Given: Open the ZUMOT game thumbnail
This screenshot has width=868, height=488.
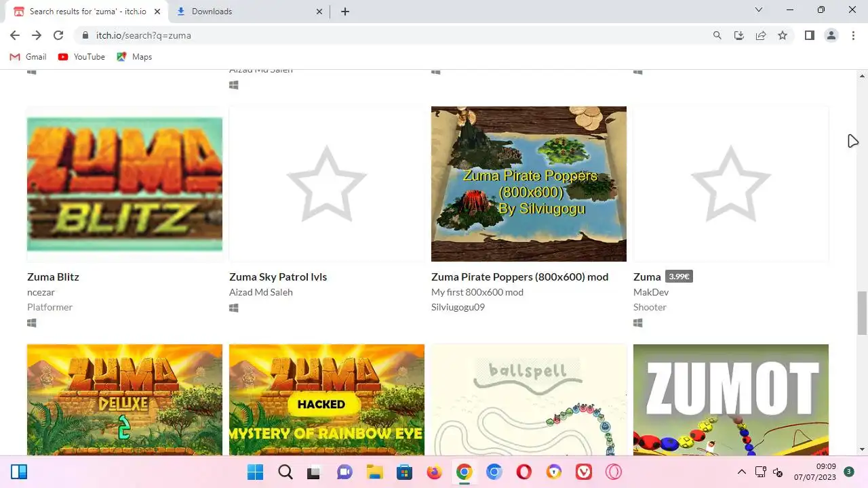Looking at the screenshot, I should click(x=731, y=400).
